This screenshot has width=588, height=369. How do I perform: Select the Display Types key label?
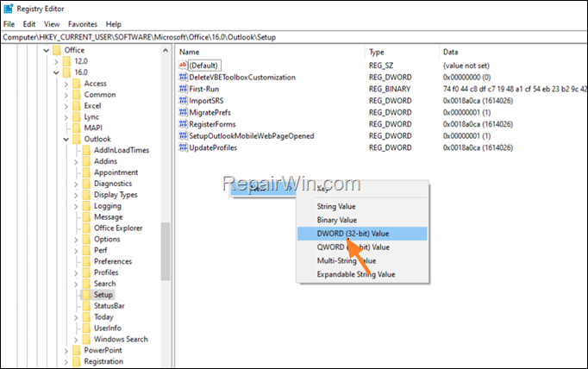tap(116, 195)
